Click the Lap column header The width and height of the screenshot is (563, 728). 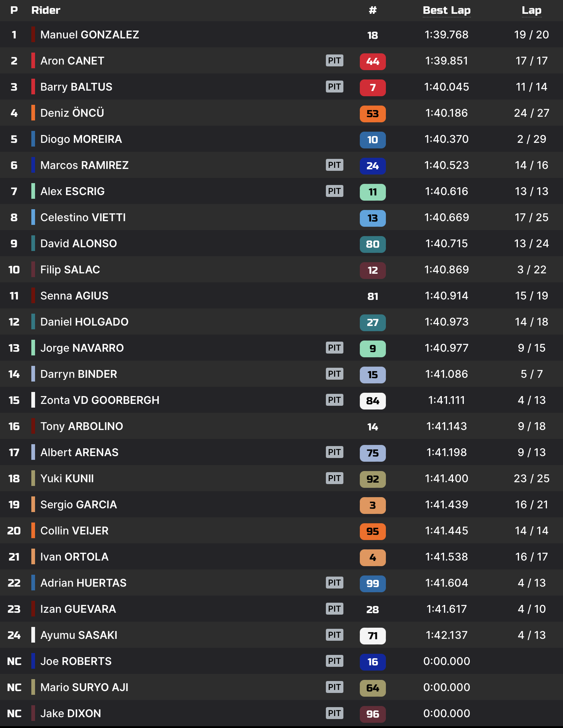[x=531, y=10]
